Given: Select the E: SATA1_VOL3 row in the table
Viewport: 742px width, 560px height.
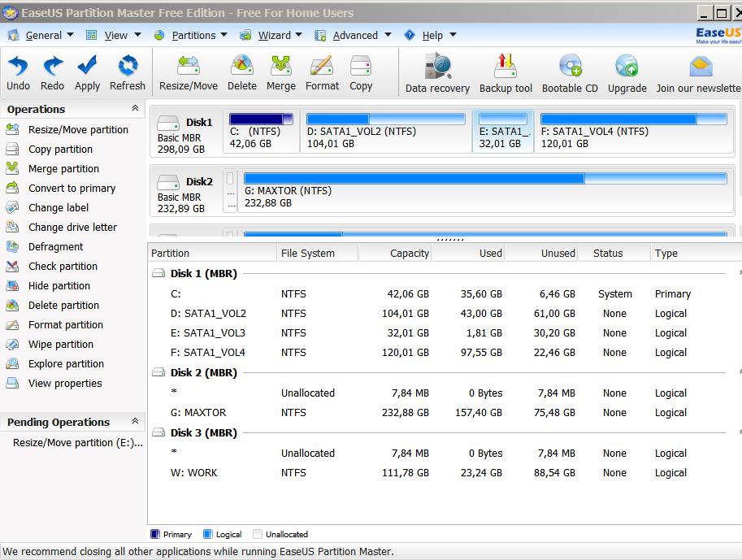Looking at the screenshot, I should pos(445,332).
